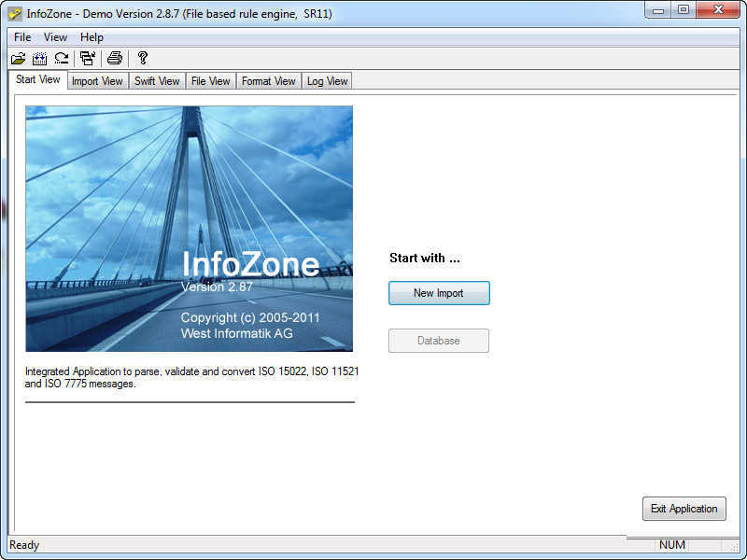Click the New Import button

(439, 293)
